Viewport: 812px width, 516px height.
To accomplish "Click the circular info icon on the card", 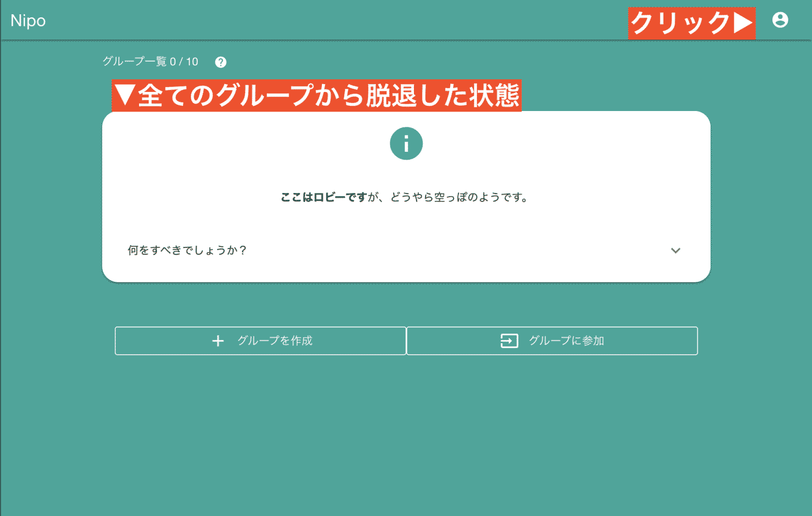I will 406,143.
